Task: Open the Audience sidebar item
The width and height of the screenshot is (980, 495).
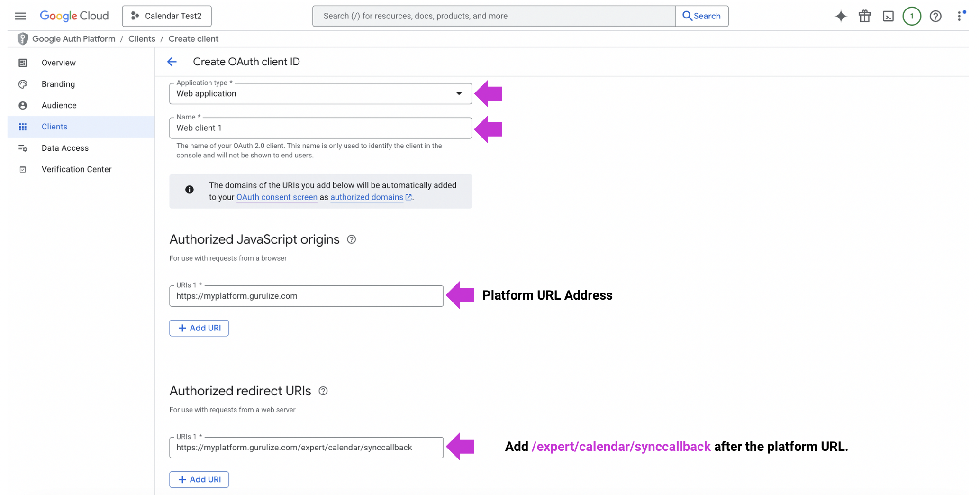Action: click(81, 105)
